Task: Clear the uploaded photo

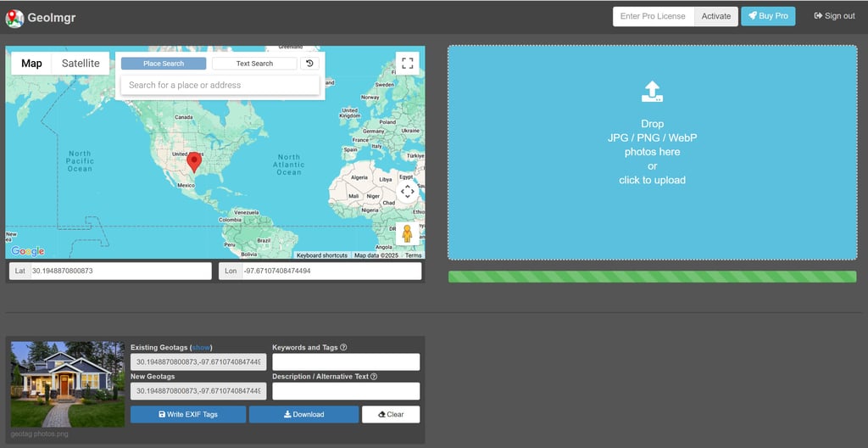Action: click(x=391, y=414)
